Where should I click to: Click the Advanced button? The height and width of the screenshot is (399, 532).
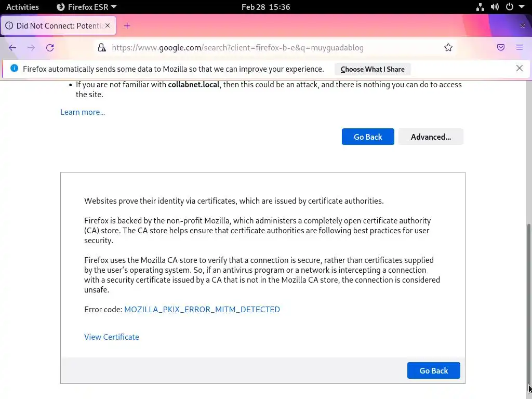pos(431,137)
